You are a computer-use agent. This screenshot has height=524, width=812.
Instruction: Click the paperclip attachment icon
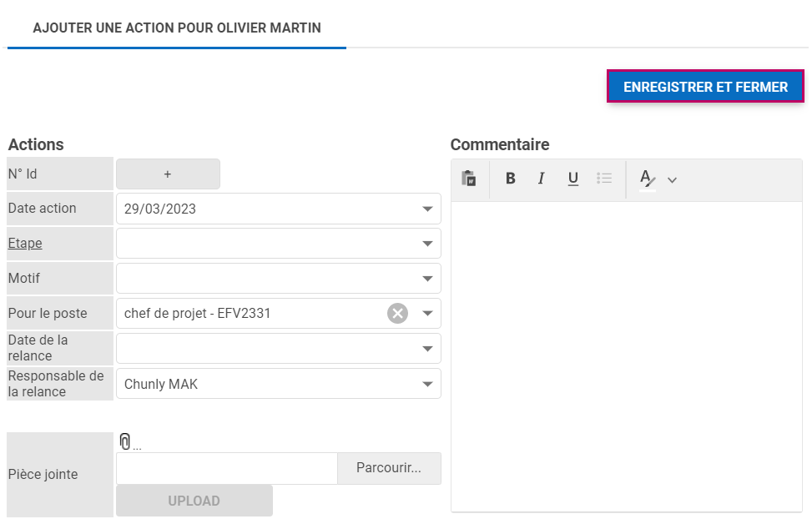coord(125,442)
